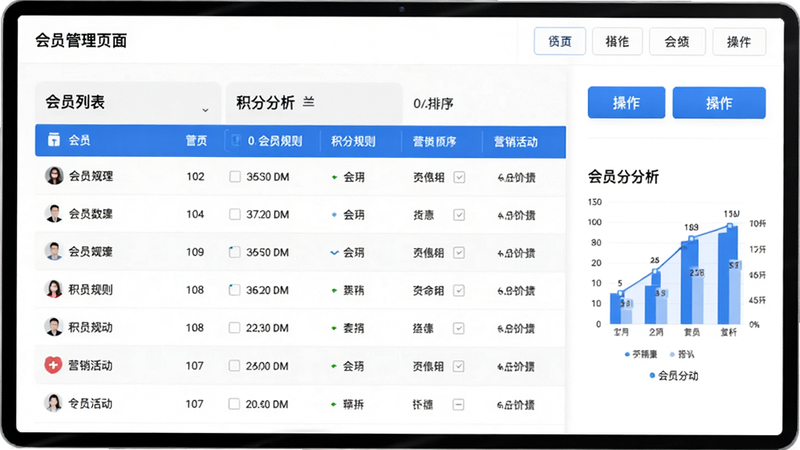Sort by the 营销活动 column header

(x=515, y=141)
